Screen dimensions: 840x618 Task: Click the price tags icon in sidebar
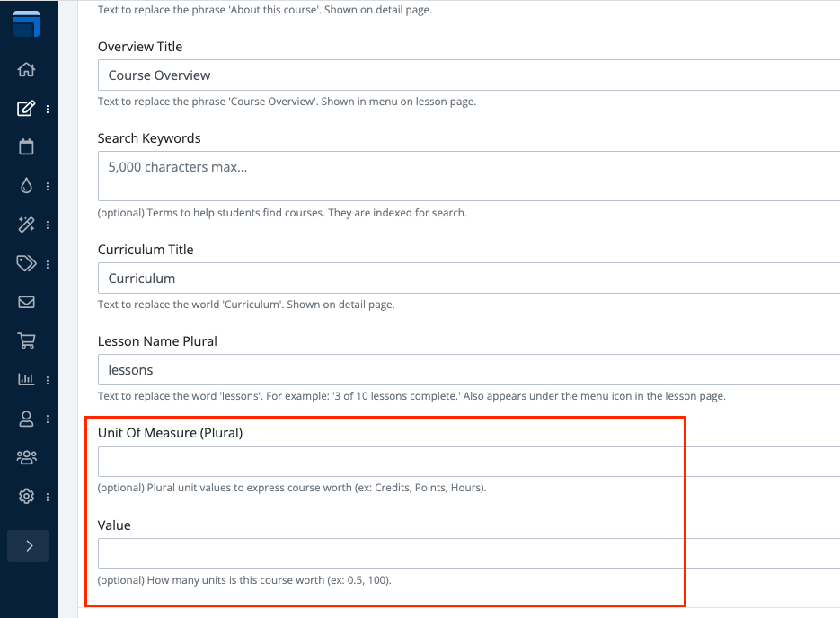26,264
